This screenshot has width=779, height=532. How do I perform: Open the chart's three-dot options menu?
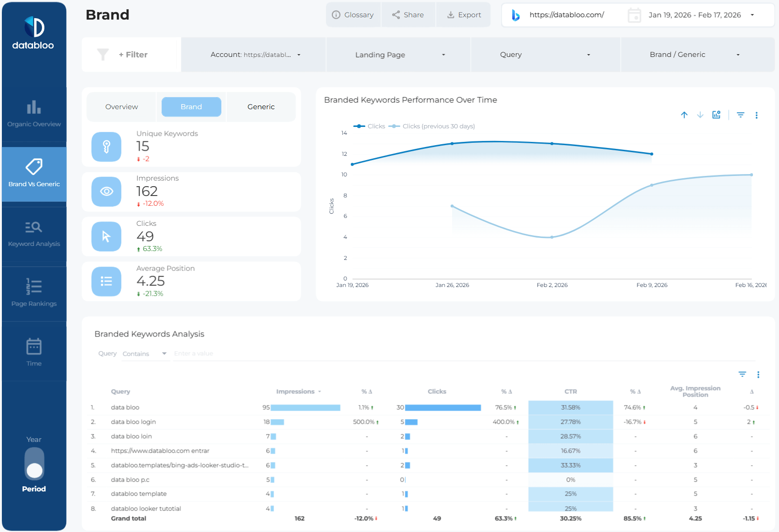757,115
